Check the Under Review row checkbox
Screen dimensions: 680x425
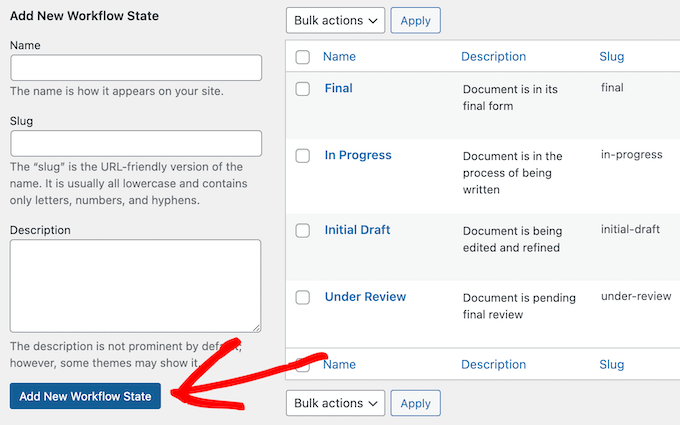(x=303, y=298)
